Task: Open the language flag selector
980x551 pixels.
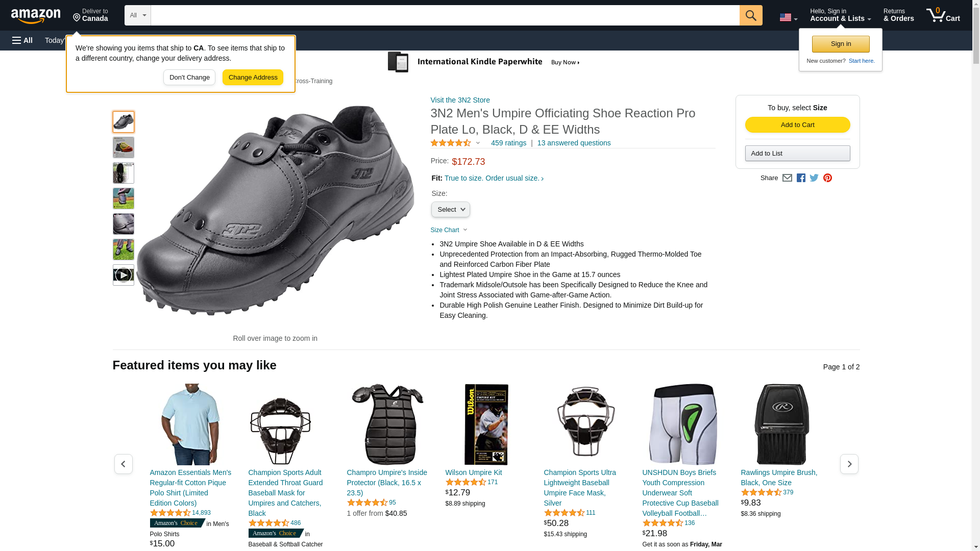Action: click(x=788, y=17)
